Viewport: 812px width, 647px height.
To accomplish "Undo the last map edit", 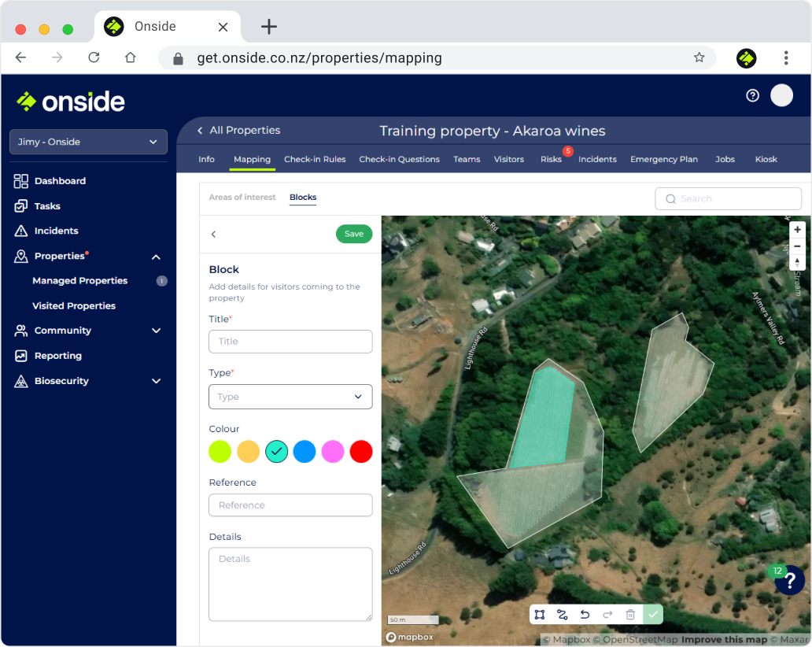I will tap(585, 614).
